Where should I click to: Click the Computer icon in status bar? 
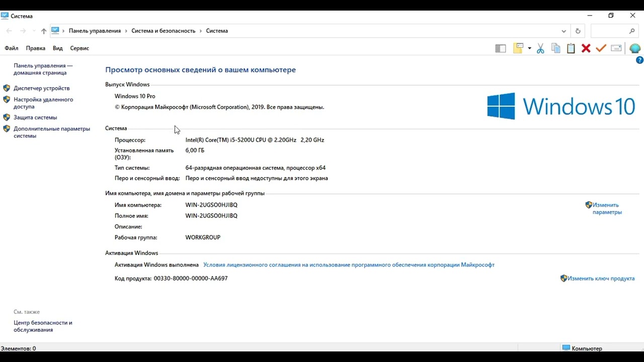click(566, 348)
